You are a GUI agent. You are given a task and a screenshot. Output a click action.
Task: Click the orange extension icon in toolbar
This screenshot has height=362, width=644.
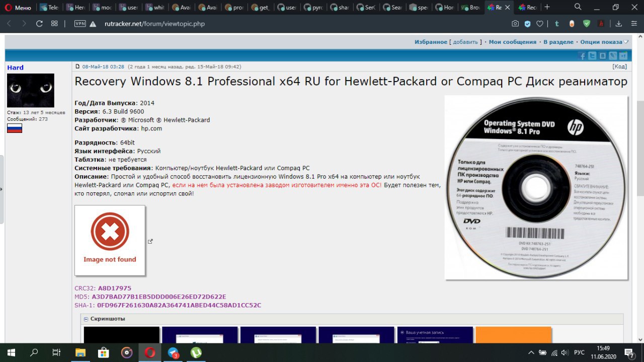[x=572, y=24]
